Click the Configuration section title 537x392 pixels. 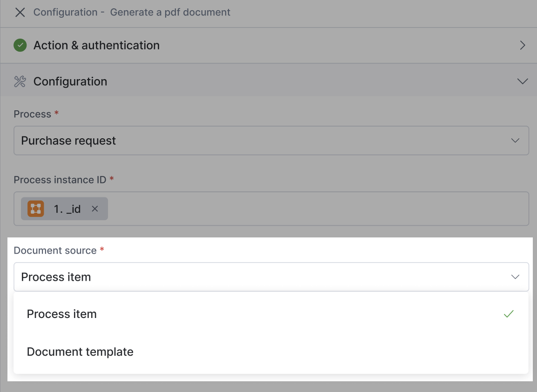coord(70,81)
